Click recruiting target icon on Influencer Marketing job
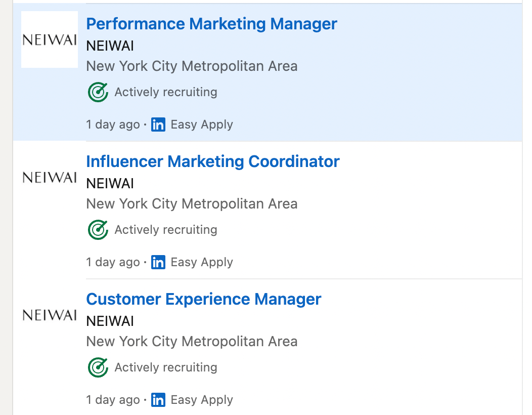 (x=98, y=230)
